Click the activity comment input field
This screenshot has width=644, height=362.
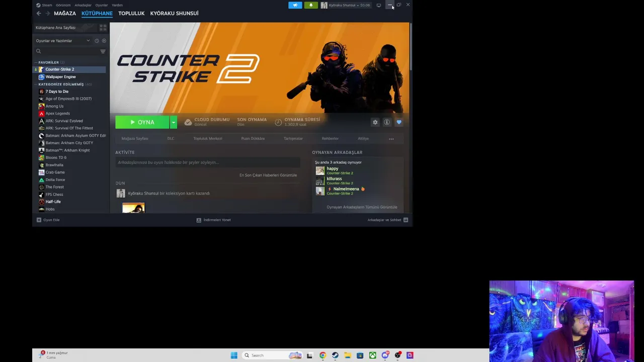click(208, 162)
